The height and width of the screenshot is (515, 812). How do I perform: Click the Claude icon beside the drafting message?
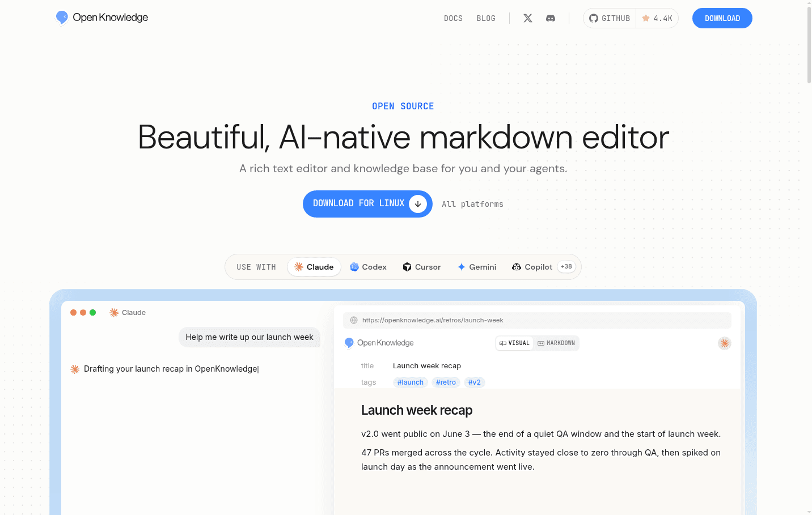pyautogui.click(x=75, y=369)
